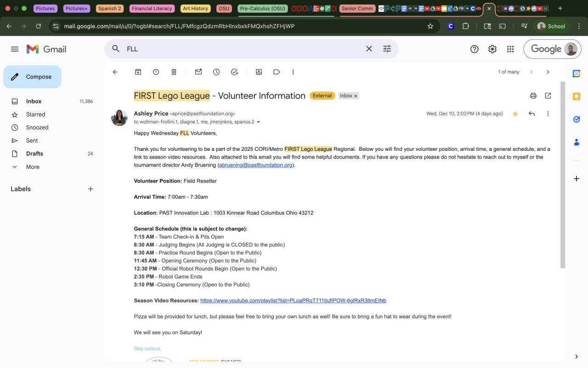Open Gmail settings gear
Image resolution: width=588 pixels, height=368 pixels.
click(x=492, y=49)
